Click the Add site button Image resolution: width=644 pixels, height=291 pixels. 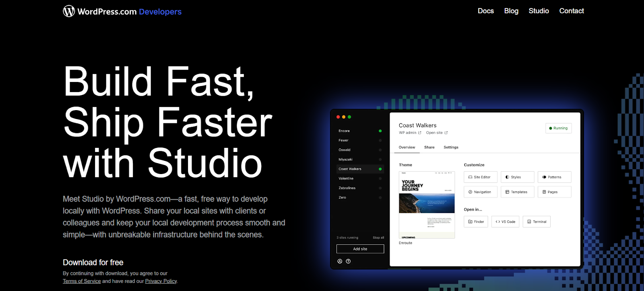click(x=360, y=249)
